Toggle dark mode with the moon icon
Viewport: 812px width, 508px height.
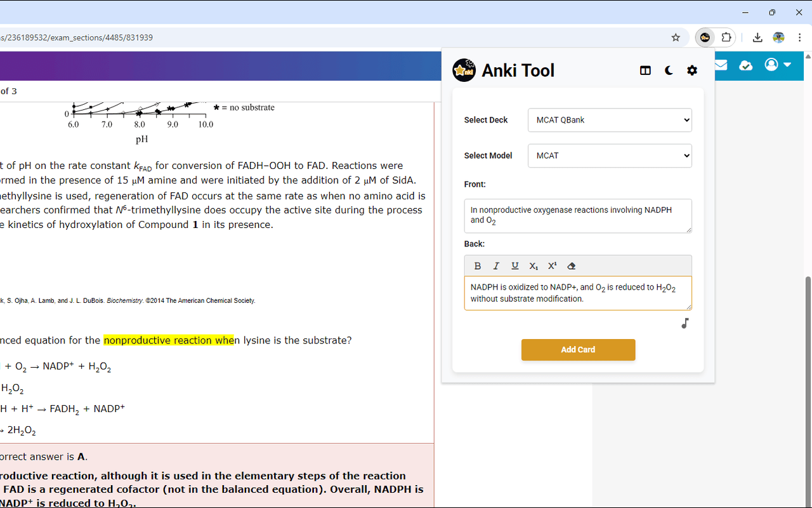(x=669, y=70)
